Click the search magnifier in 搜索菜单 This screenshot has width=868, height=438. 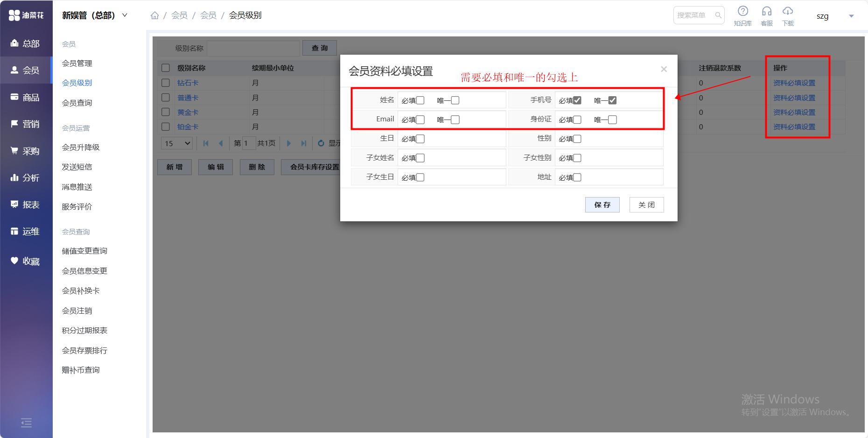[x=718, y=15]
